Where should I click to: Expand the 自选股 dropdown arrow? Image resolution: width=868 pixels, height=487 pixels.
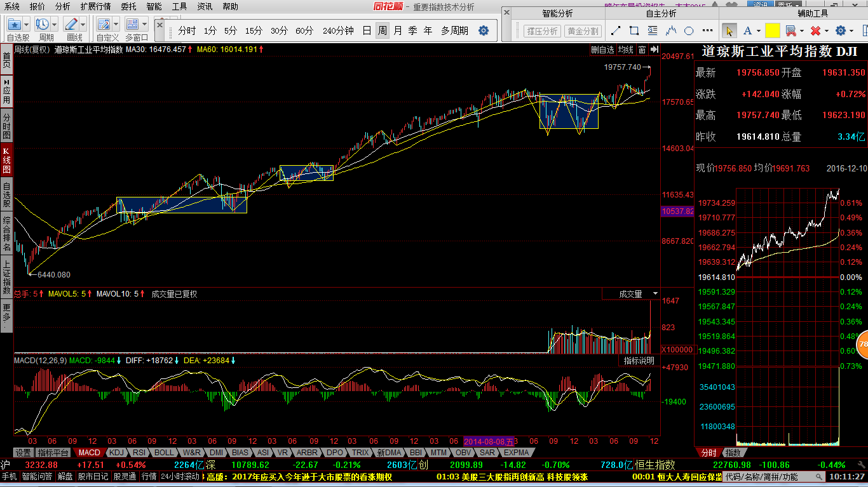[x=27, y=24]
